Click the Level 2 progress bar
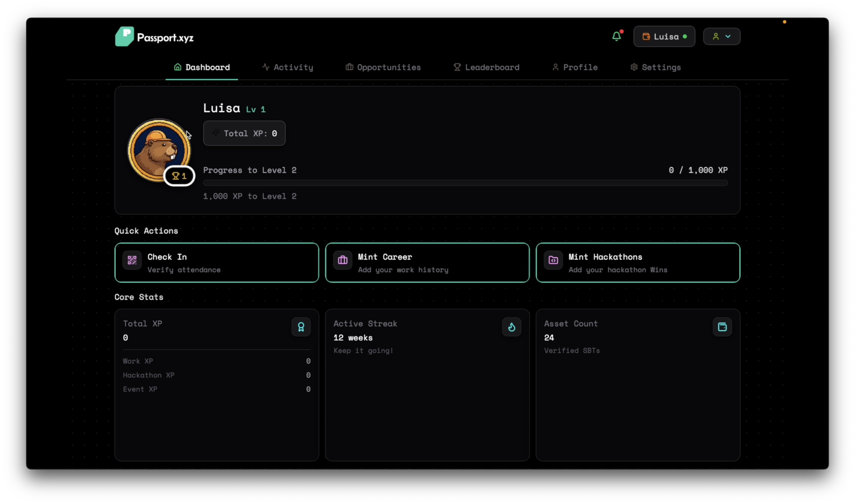 (x=465, y=183)
